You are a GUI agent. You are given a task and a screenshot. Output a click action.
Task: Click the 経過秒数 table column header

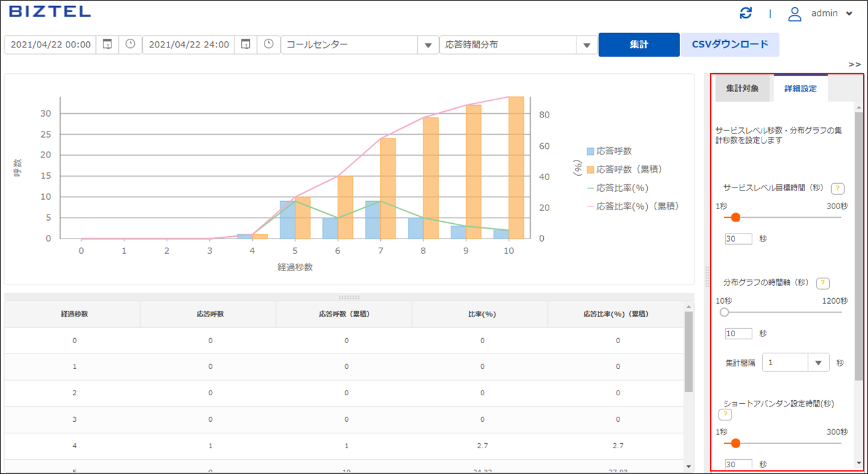74,314
